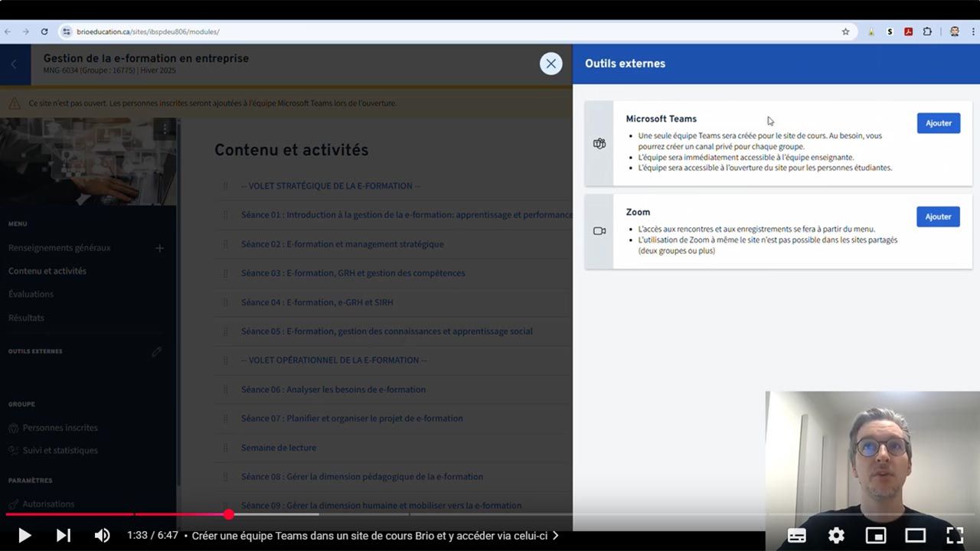980x551 pixels.
Task: Click the Suivi et statistiques icon
Action: coord(13,451)
